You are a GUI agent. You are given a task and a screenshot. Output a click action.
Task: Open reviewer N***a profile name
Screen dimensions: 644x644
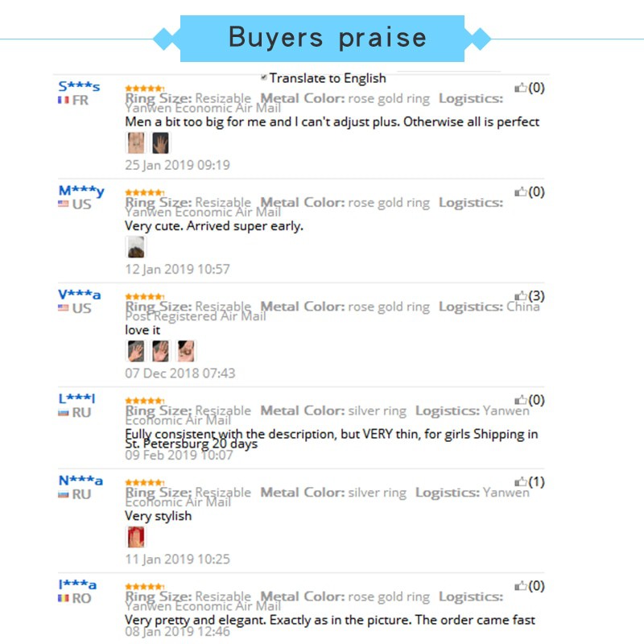(80, 480)
